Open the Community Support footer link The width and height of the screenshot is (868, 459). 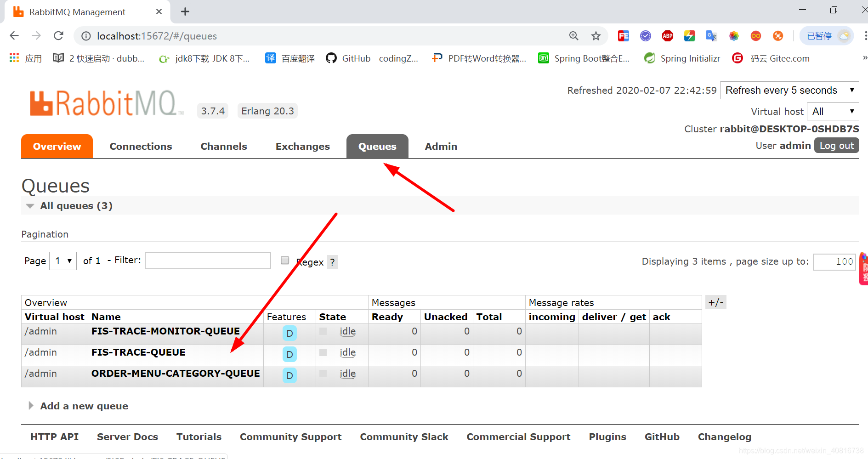click(x=290, y=437)
